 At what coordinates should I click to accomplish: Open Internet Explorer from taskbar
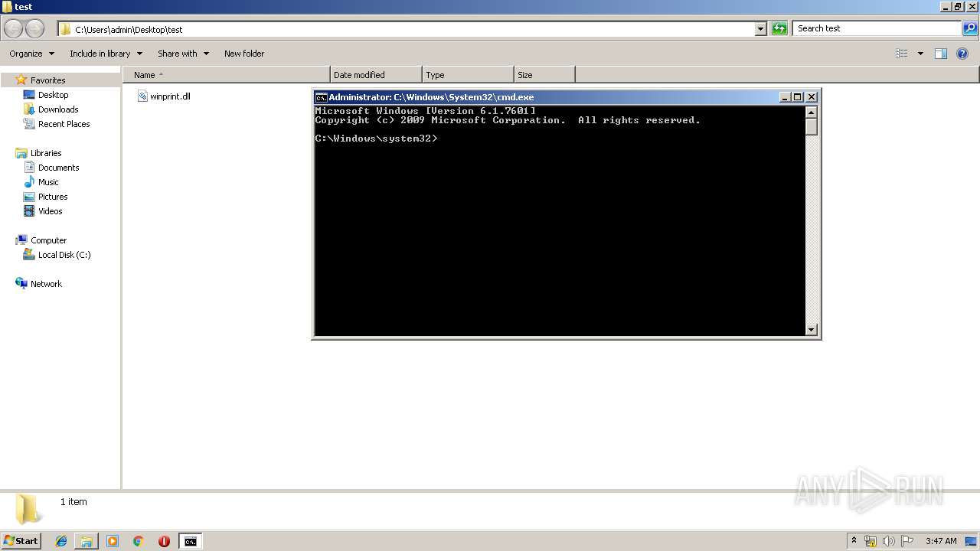coord(61,541)
